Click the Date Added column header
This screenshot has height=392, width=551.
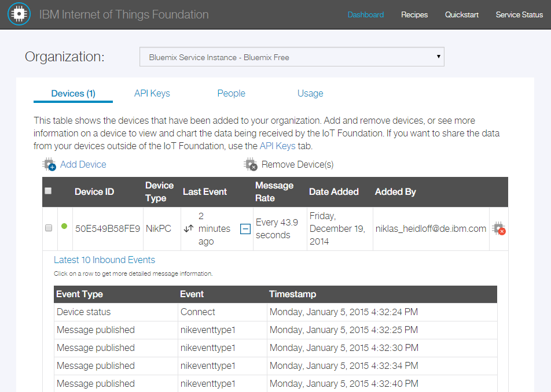coord(334,191)
